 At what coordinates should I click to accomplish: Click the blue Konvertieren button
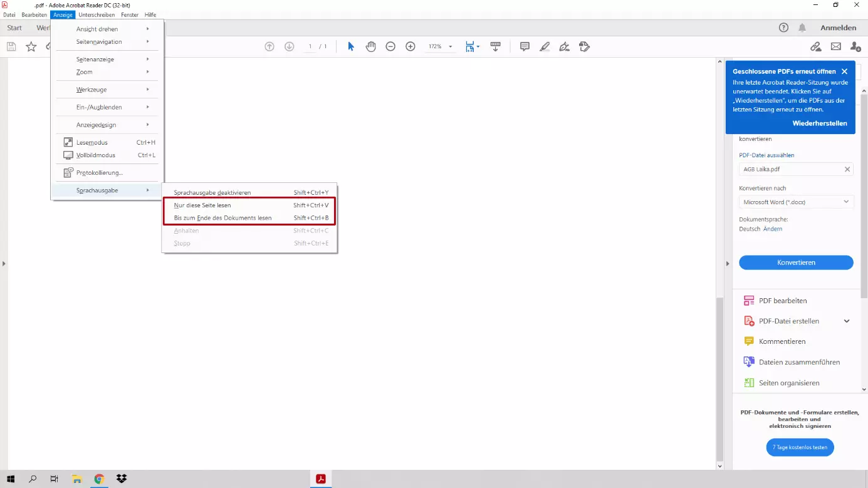(796, 262)
